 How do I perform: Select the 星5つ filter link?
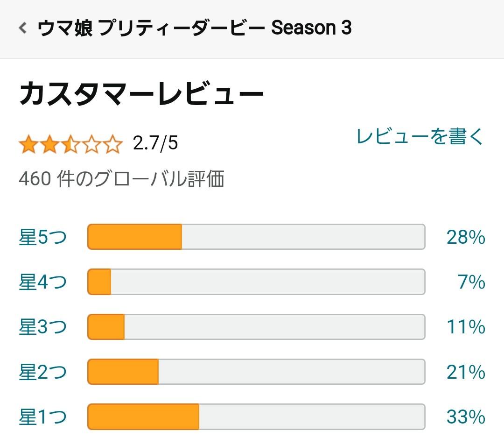tap(43, 237)
